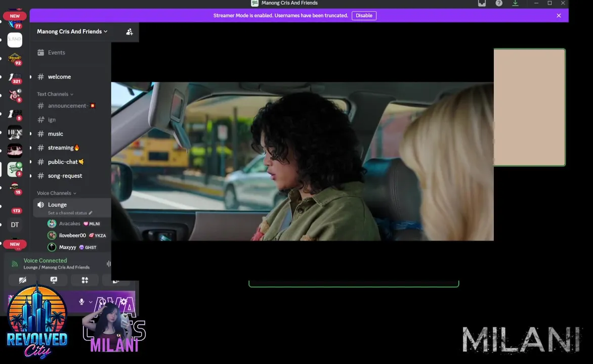Open microphone input options chevron

(x=91, y=302)
